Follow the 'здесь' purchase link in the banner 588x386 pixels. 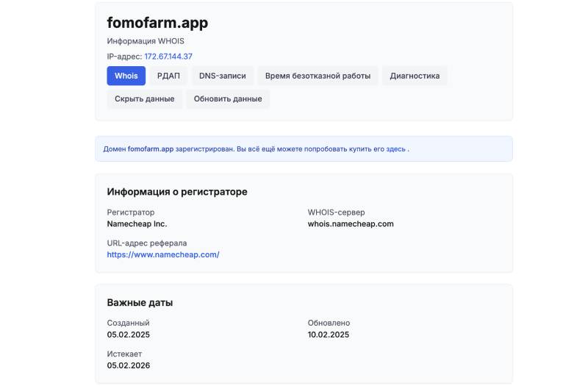tap(395, 149)
